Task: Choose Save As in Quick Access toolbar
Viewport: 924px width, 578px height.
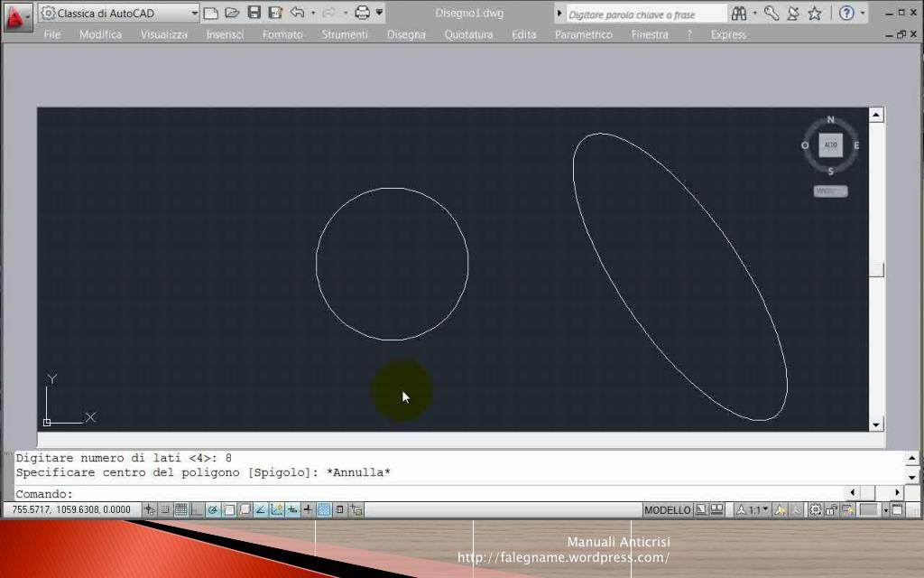Action: pos(275,13)
